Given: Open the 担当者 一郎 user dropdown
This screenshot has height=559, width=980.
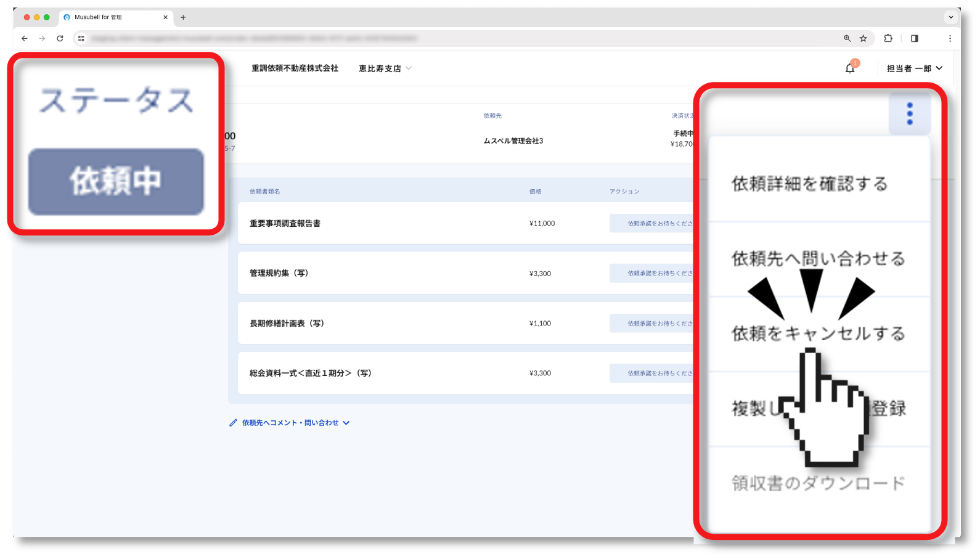Looking at the screenshot, I should pyautogui.click(x=915, y=68).
